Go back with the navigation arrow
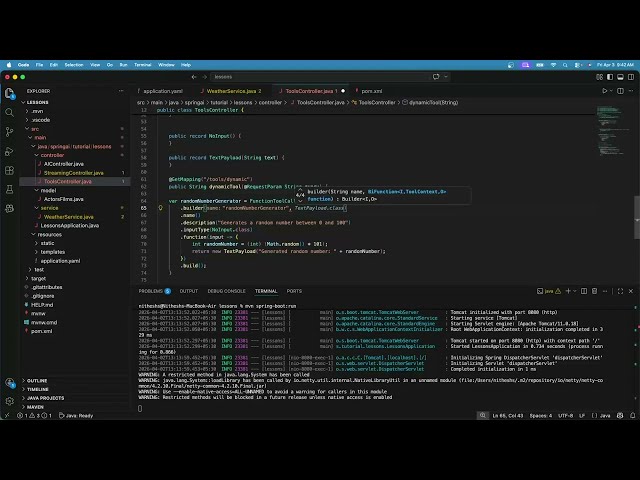This screenshot has height=480, width=640. pos(194,77)
